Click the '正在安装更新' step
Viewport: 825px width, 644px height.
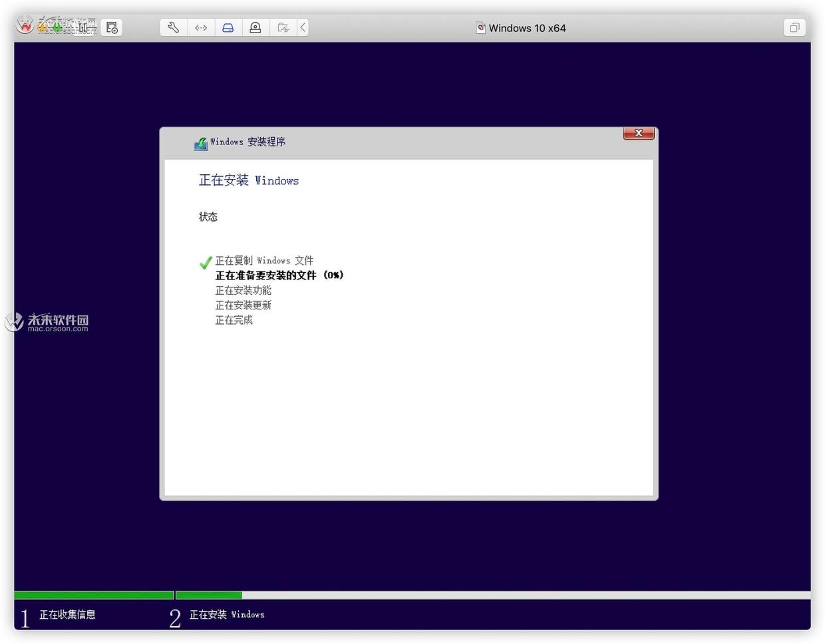243,305
